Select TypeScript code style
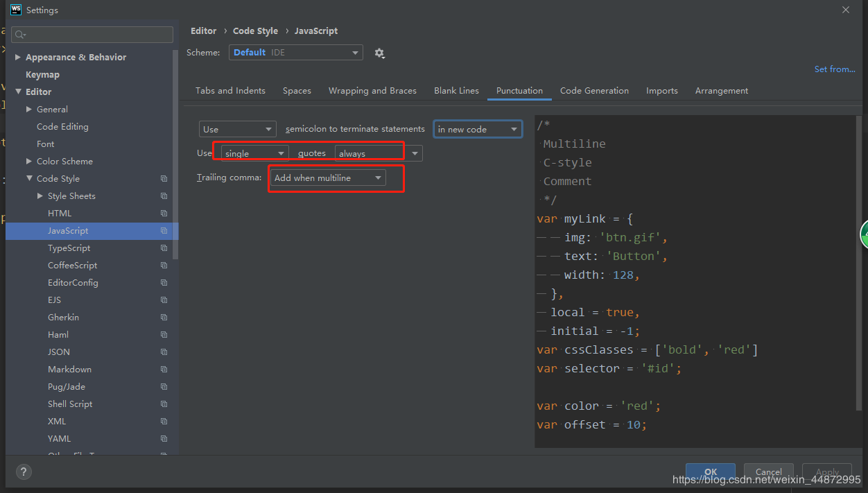 (x=69, y=248)
